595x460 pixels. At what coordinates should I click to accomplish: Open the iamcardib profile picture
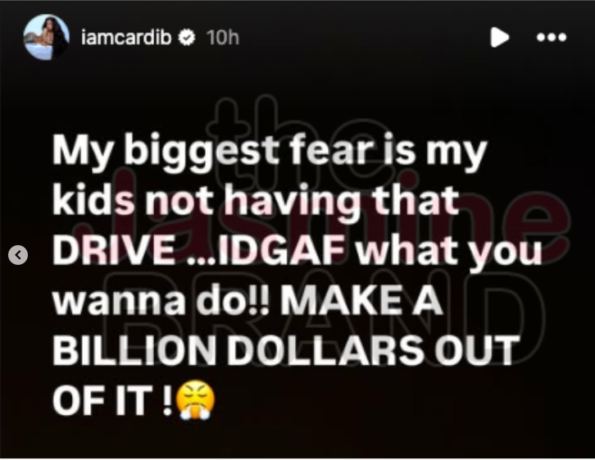click(46, 37)
